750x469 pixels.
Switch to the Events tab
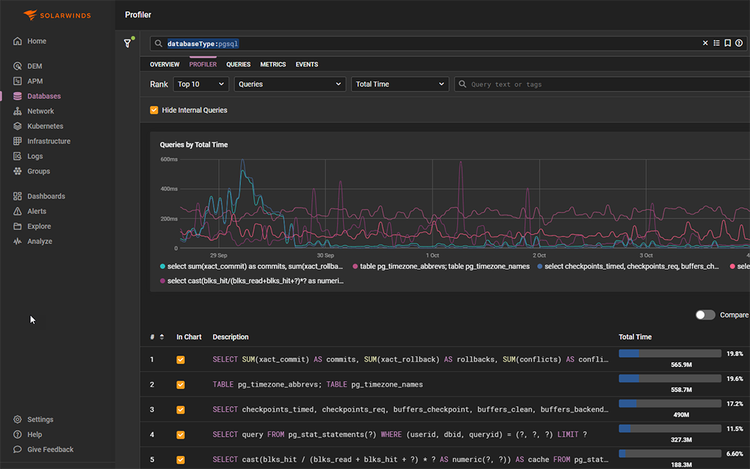point(307,65)
